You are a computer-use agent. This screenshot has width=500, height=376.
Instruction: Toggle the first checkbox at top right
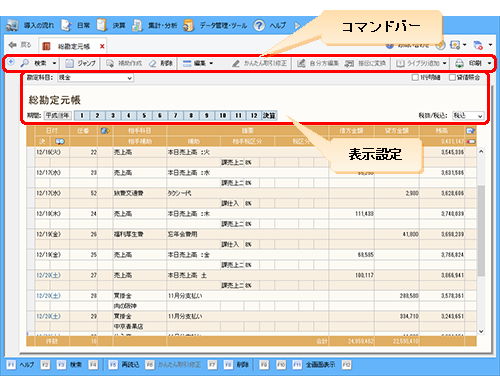[415, 77]
